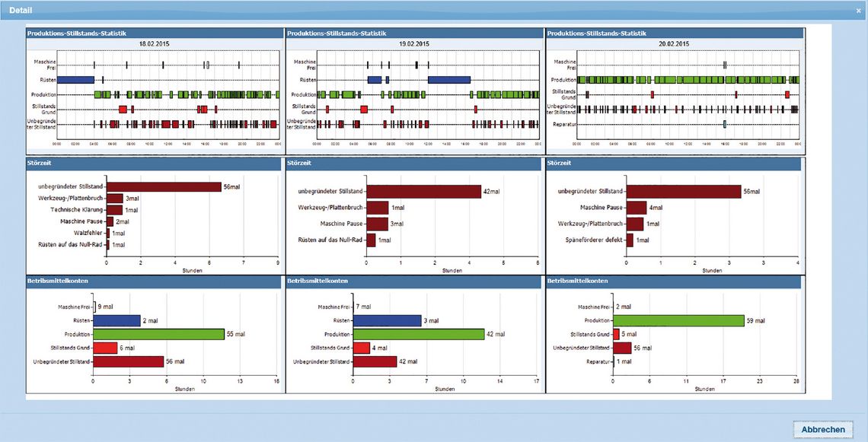
Task: Select the blue Rüsten block on the 18.02.2015 timeline
Action: (76, 80)
